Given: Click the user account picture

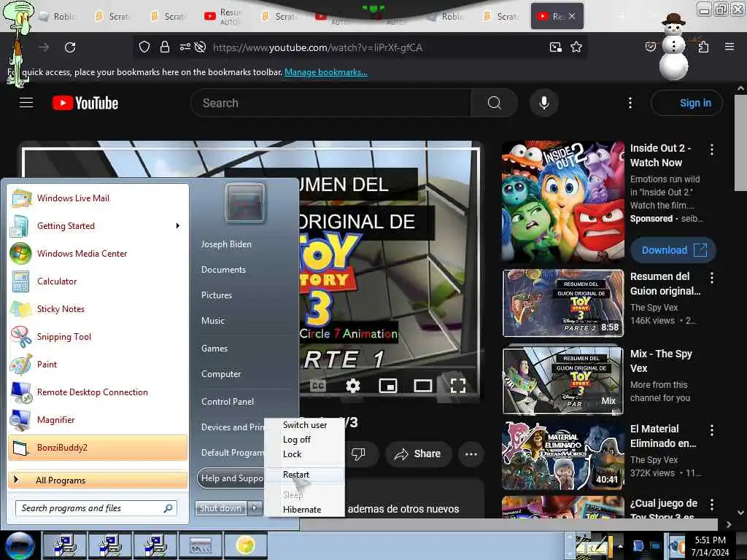Looking at the screenshot, I should 245,203.
